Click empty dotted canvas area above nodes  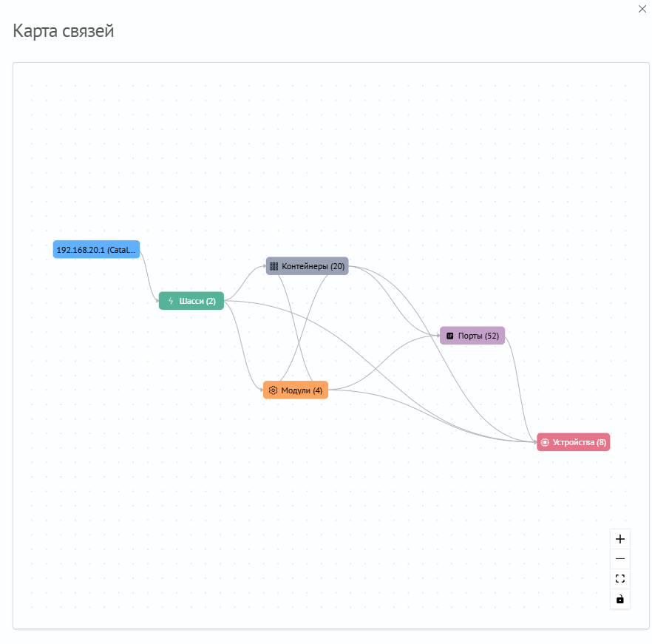coord(328,146)
